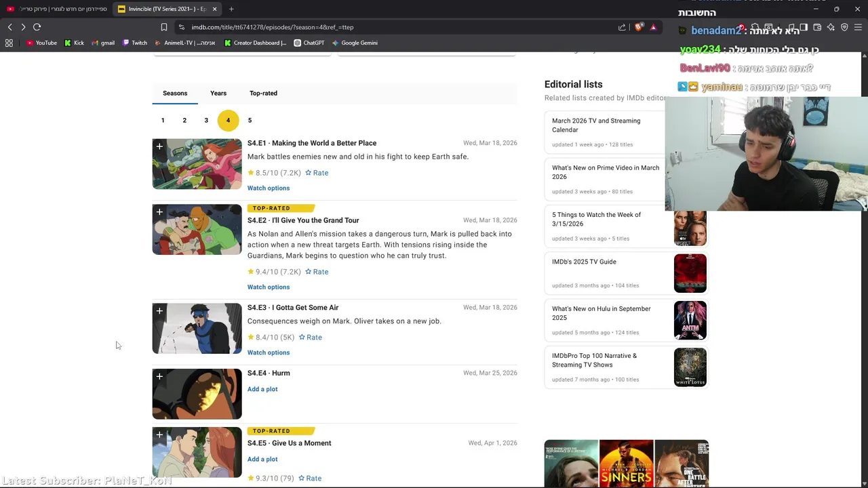
Task: Open Watch options for S4.E3
Action: click(269, 353)
